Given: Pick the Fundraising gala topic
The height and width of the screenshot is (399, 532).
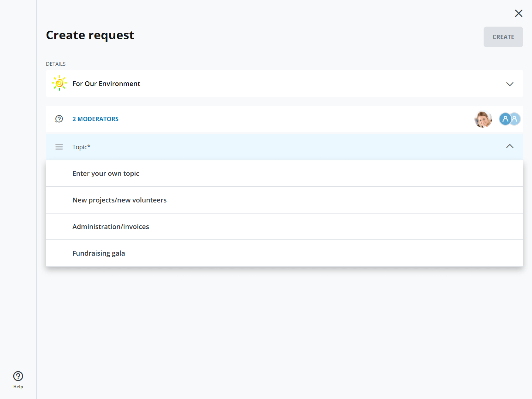Looking at the screenshot, I should (99, 253).
